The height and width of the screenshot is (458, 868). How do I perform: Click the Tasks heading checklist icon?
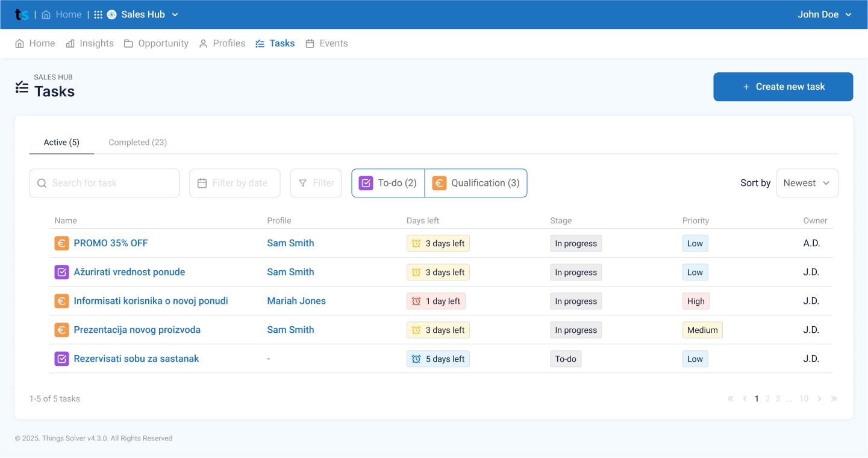pos(22,87)
